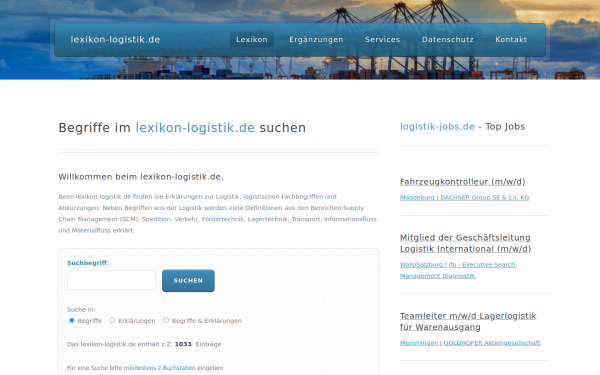Viewport: 600px width, 375px height.
Task: Open the Services menu item
Action: [382, 39]
